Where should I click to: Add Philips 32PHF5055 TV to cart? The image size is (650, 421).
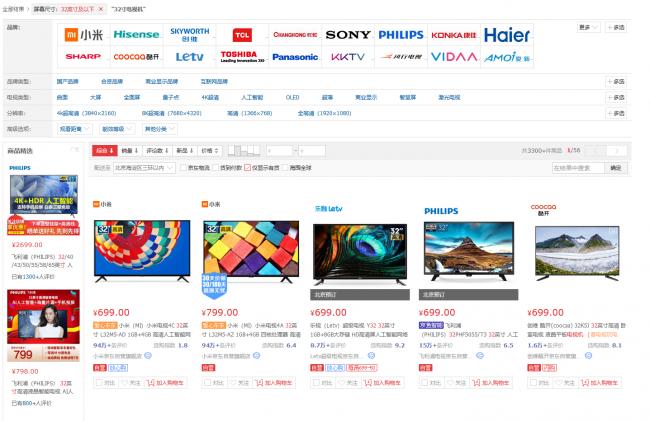(x=491, y=382)
